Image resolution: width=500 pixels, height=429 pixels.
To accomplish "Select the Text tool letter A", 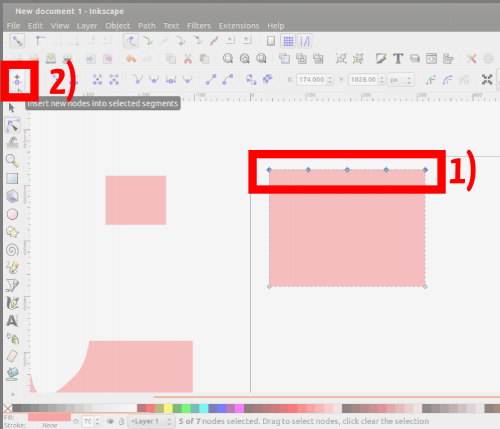I will (12, 321).
